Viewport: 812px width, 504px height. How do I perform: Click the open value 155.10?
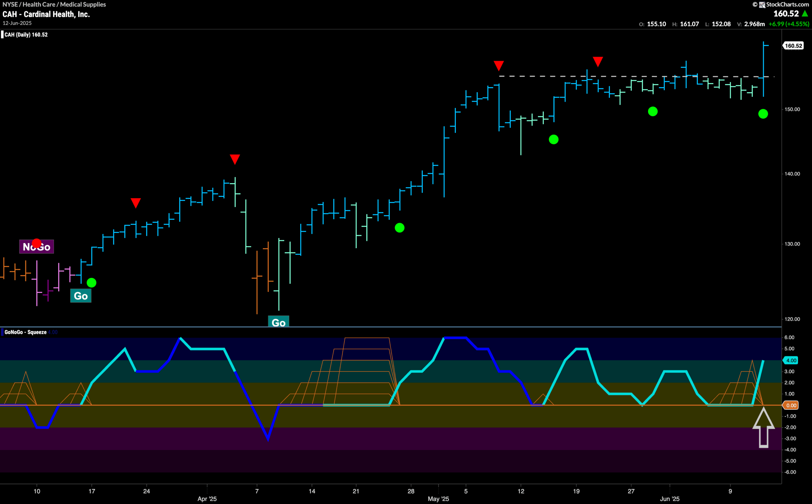[656, 24]
